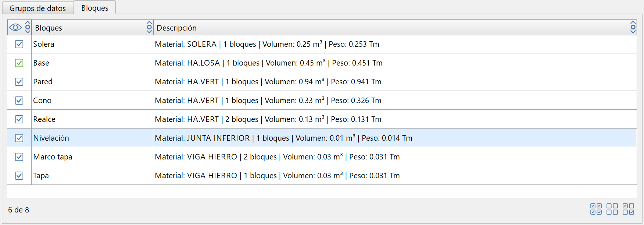The width and height of the screenshot is (644, 225).
Task: Click the invert selection icon
Action: [x=628, y=209]
